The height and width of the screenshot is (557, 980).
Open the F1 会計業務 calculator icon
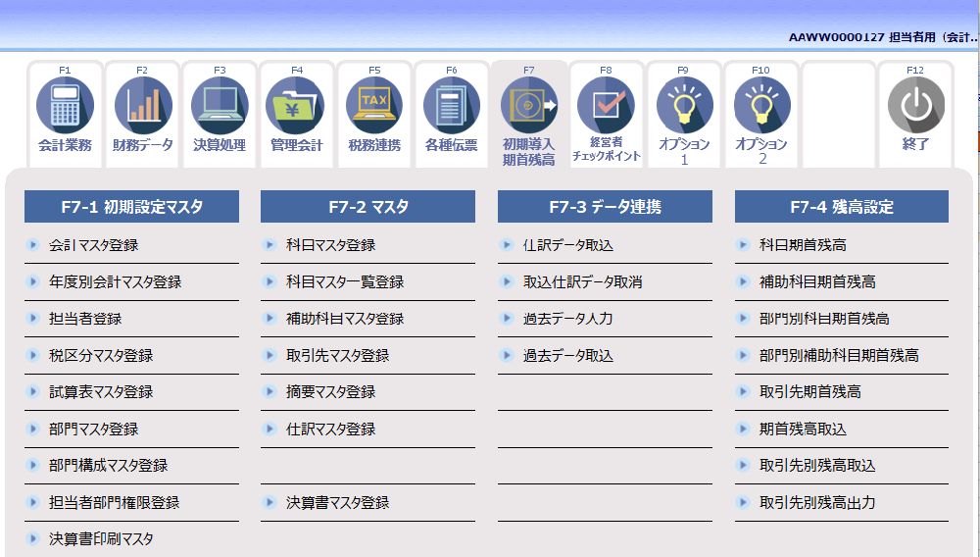coord(65,105)
